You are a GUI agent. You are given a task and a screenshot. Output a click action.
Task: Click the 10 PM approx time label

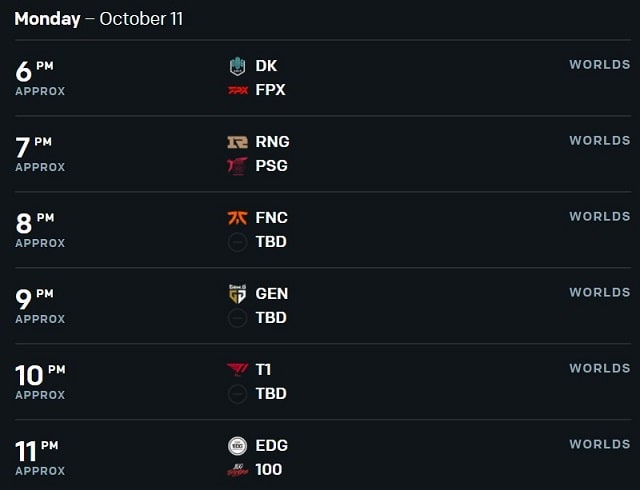[40, 382]
